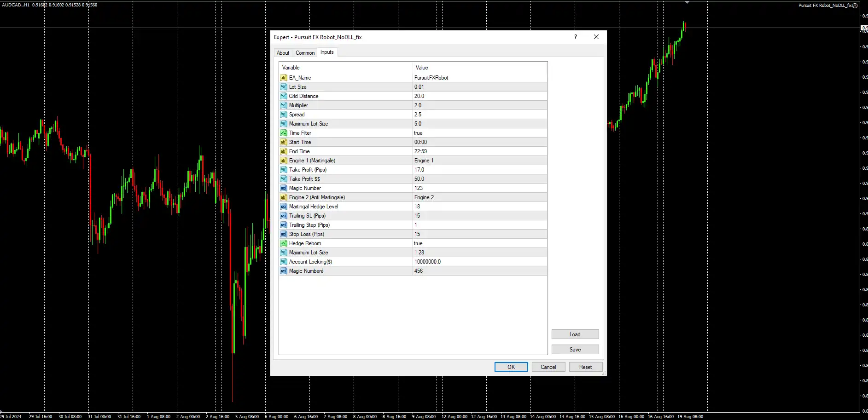Click the string icon beside End Time
This screenshot has height=420, width=868.
pyautogui.click(x=284, y=151)
